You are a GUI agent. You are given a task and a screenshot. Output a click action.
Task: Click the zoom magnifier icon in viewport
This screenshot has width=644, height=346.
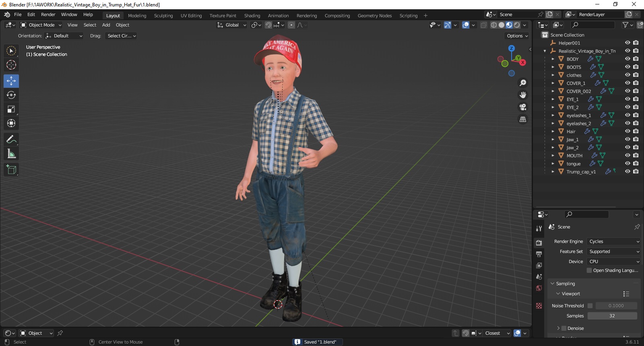tap(523, 83)
